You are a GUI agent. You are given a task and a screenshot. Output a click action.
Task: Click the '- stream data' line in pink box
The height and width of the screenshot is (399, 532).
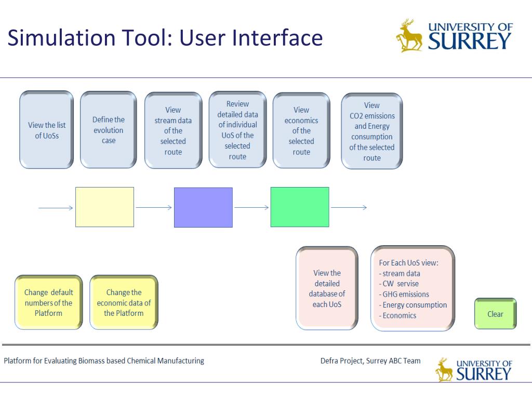(400, 273)
